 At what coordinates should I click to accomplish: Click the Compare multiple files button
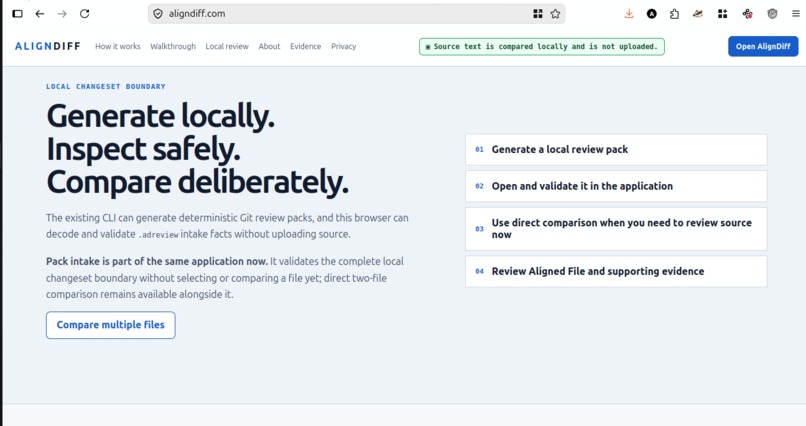[x=111, y=325]
